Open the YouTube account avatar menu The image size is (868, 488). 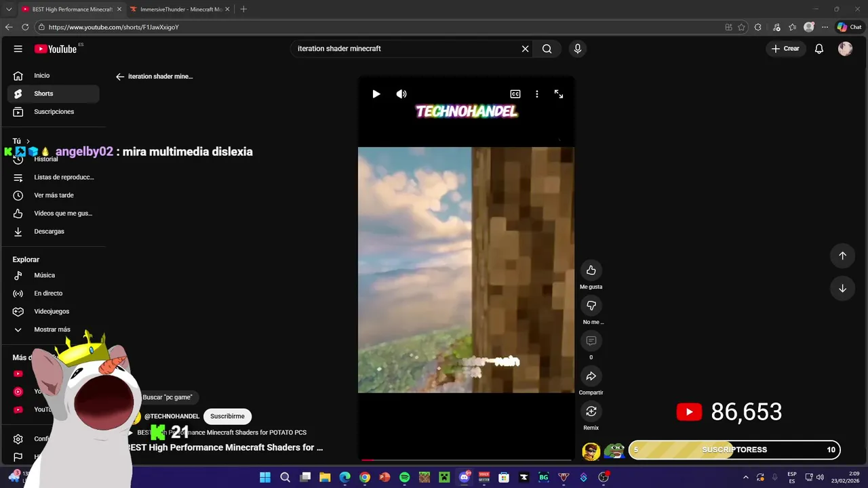(845, 49)
